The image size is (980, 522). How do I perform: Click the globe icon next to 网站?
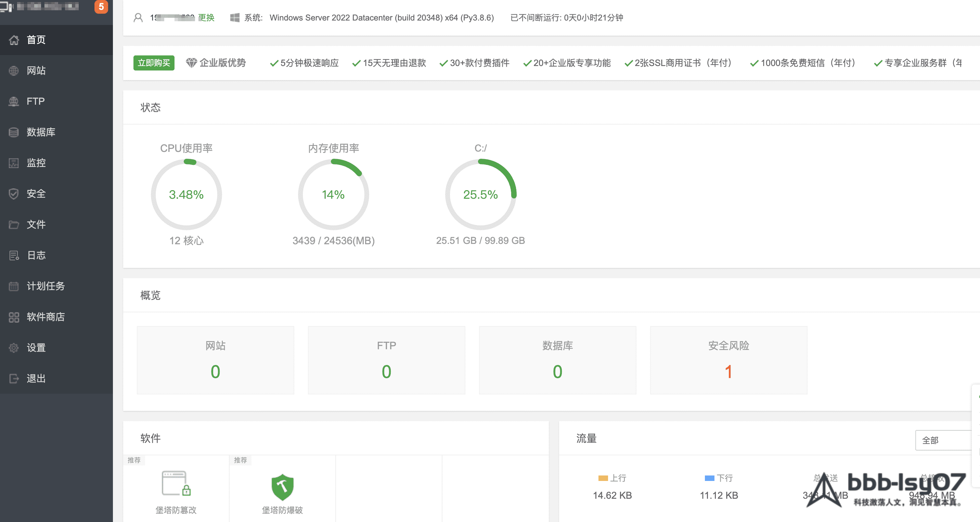[14, 71]
